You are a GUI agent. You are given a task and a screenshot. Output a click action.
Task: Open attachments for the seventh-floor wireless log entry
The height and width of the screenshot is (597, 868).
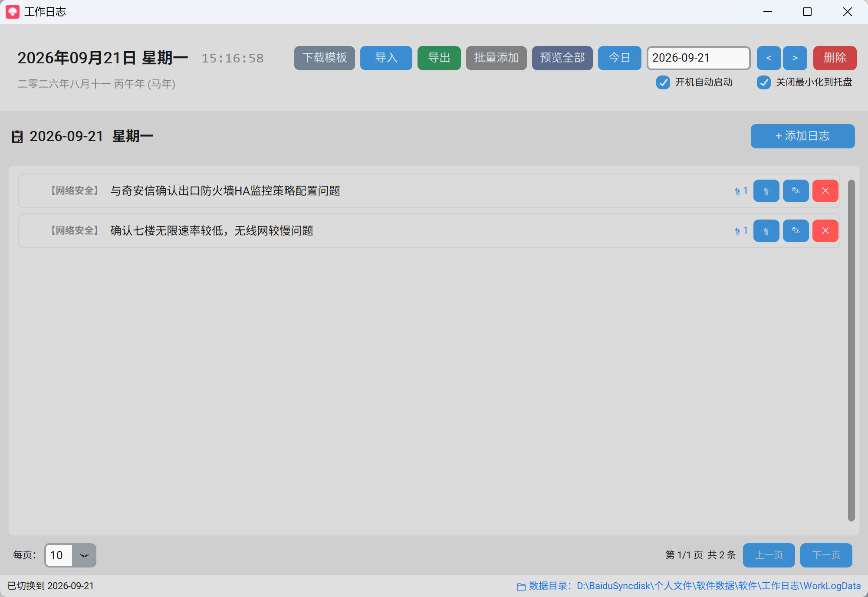point(766,231)
